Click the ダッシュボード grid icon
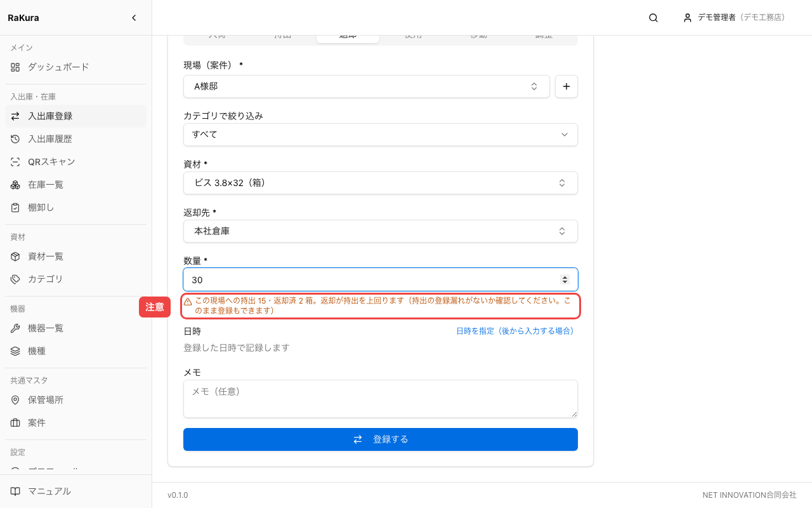Image resolution: width=812 pixels, height=508 pixels. click(15, 67)
